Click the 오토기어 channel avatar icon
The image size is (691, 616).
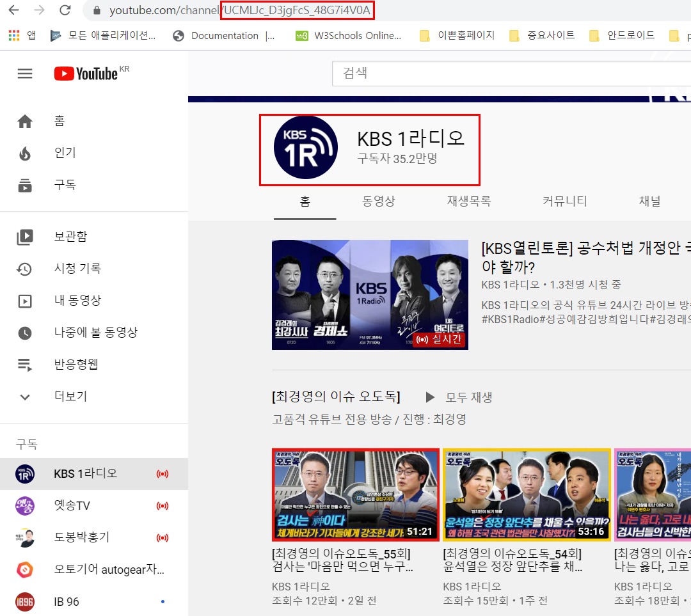click(25, 570)
